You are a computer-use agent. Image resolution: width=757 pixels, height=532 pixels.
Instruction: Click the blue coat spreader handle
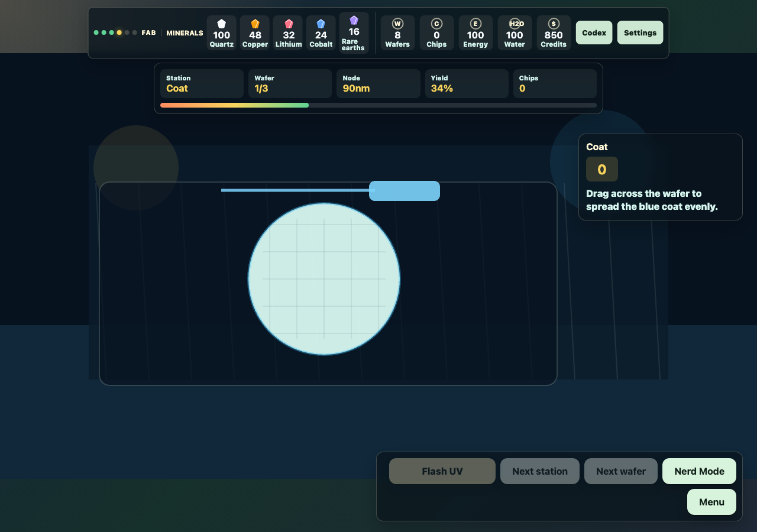[405, 191]
